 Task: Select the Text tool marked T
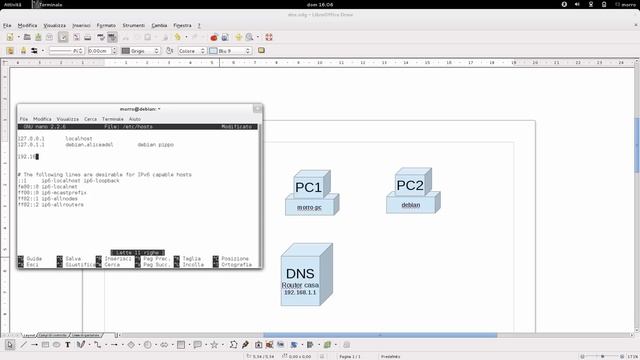[68, 345]
